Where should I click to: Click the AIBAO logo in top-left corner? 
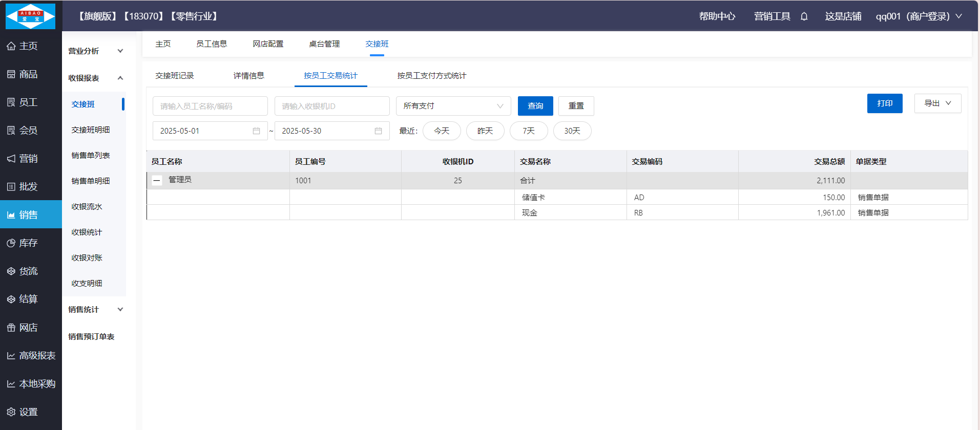[30, 16]
